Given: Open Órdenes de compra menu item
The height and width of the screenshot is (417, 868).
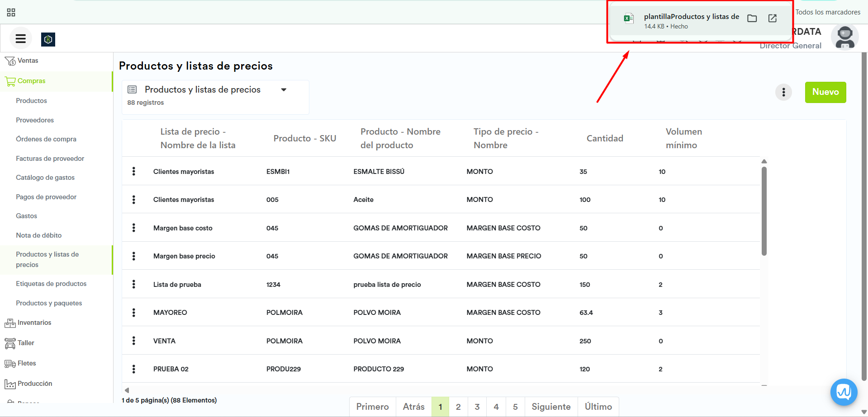Looking at the screenshot, I should tap(46, 139).
